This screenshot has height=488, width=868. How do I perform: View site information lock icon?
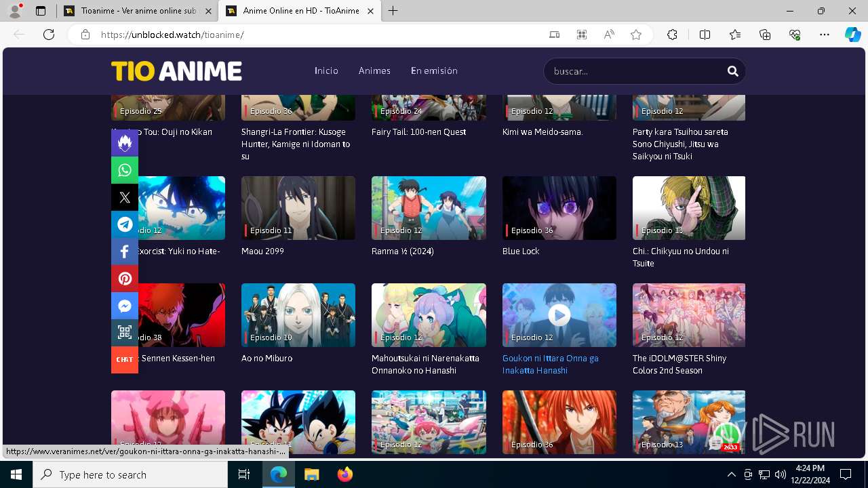(85, 35)
